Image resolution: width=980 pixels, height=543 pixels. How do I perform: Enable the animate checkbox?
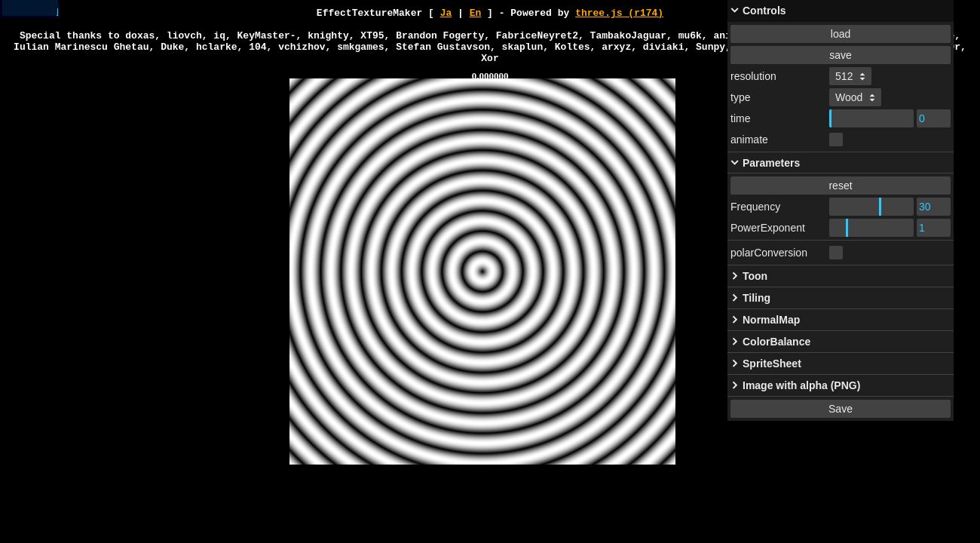click(x=836, y=140)
